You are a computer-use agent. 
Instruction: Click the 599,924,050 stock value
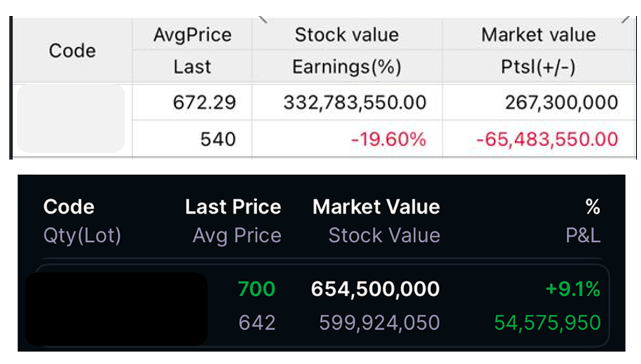[x=379, y=322]
